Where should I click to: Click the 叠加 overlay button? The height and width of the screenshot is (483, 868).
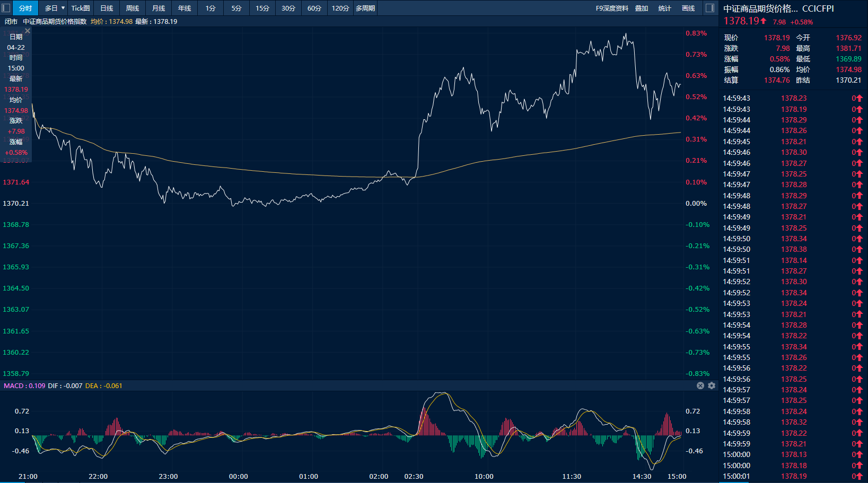click(642, 8)
